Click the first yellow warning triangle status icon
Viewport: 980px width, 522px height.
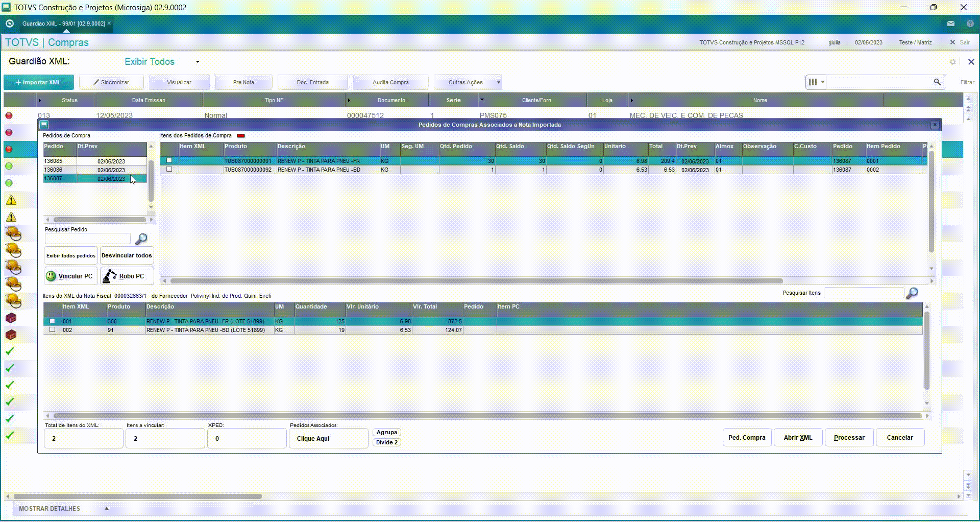coord(11,200)
